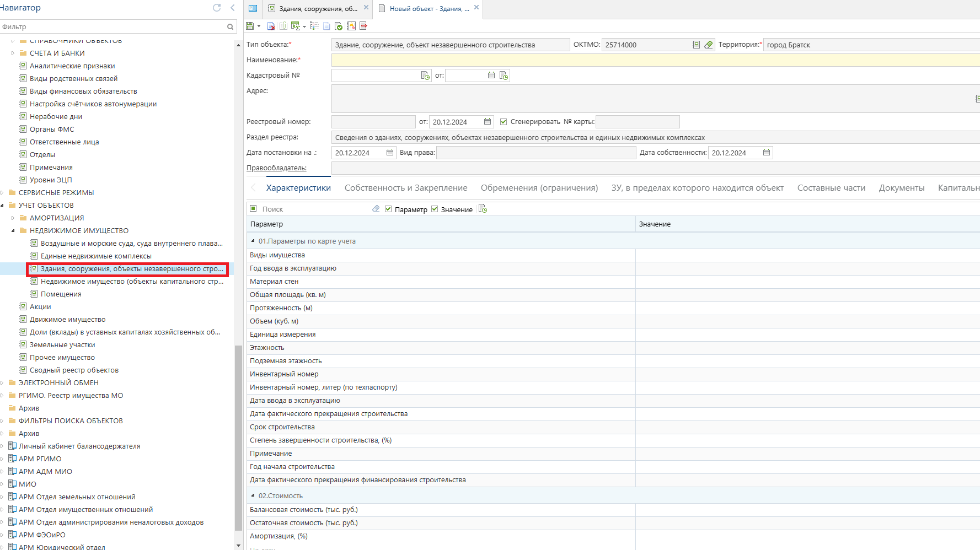This screenshot has height=550, width=980.
Task: Toggle the Значение search checkbox
Action: click(x=435, y=209)
